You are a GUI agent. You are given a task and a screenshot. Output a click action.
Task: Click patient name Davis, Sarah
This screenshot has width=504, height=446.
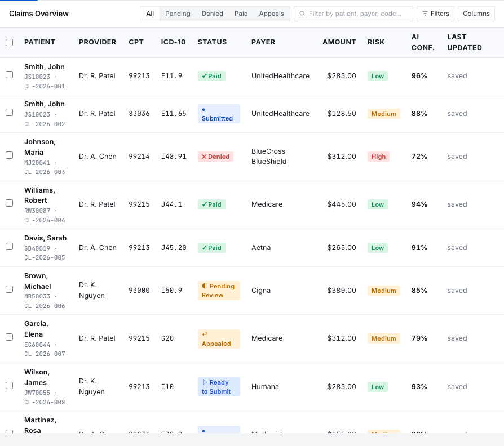click(45, 238)
